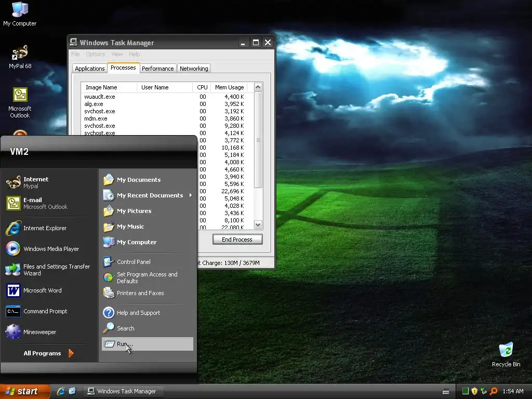
Task: Open Set Program Access and Defaults
Action: 148,277
